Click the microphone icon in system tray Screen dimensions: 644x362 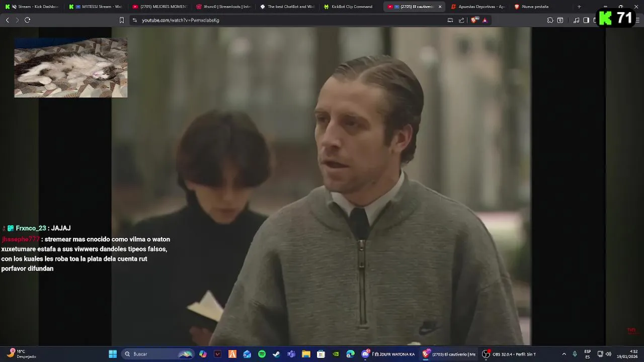[x=575, y=354]
